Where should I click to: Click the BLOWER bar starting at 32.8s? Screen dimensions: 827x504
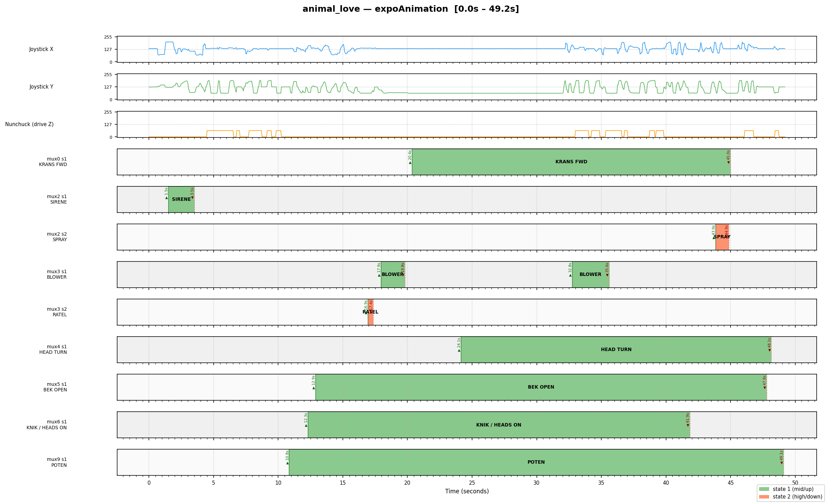(591, 275)
